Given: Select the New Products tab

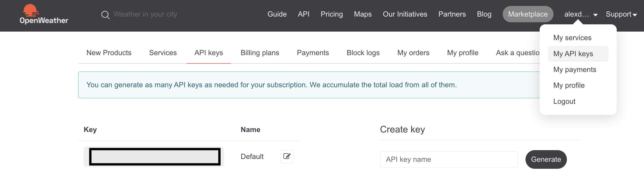Looking at the screenshot, I should pyautogui.click(x=109, y=53).
